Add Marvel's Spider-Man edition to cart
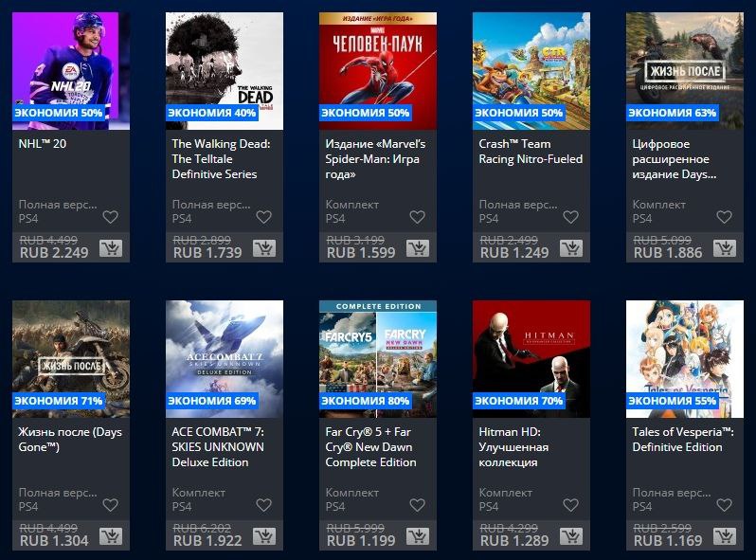The image size is (756, 560). point(418,248)
